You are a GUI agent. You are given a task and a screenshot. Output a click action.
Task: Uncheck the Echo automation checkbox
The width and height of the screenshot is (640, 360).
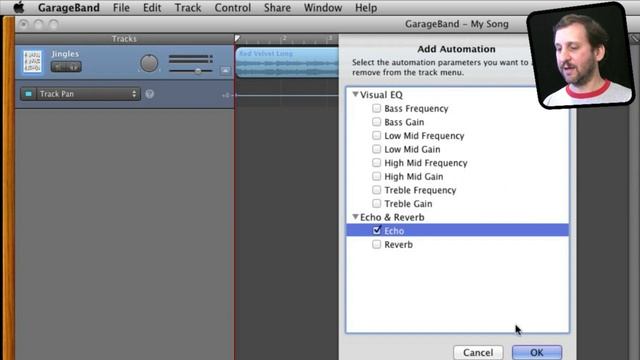tap(377, 230)
